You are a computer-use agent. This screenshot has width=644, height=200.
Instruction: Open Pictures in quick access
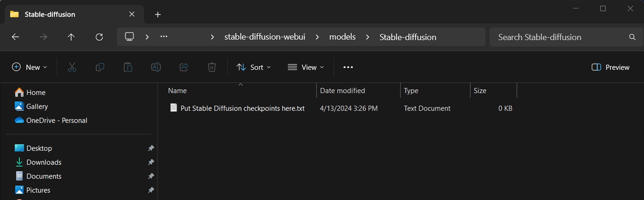point(33,190)
